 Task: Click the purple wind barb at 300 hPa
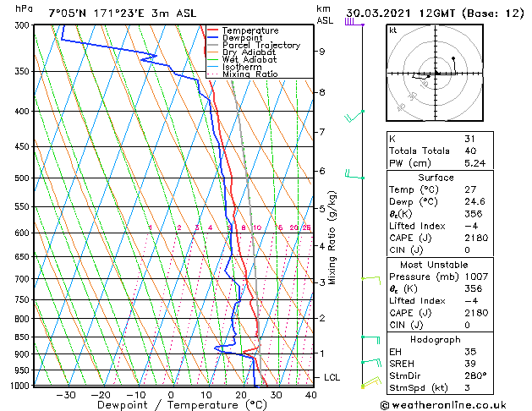(354, 22)
